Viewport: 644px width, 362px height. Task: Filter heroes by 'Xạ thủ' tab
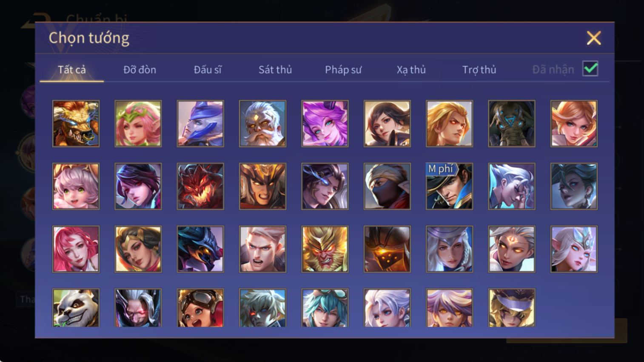coord(411,70)
